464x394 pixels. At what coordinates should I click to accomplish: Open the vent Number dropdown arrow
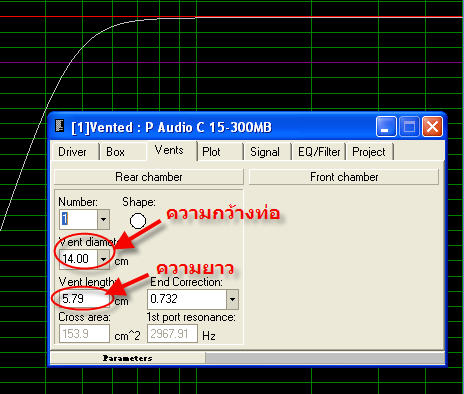click(x=103, y=219)
